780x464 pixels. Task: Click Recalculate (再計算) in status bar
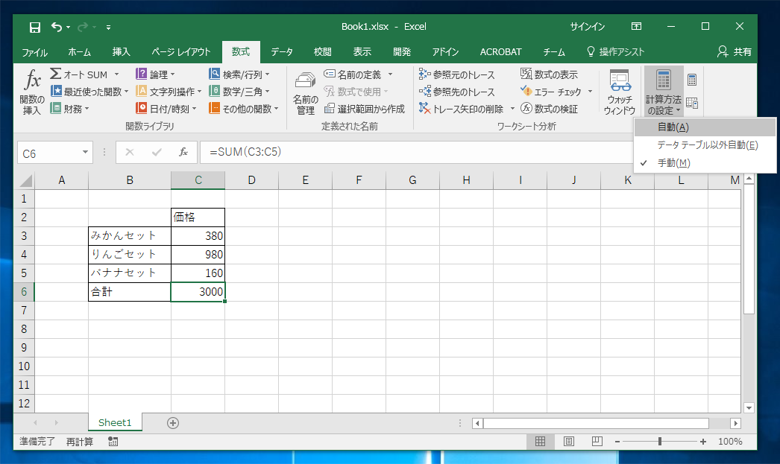[x=80, y=442]
